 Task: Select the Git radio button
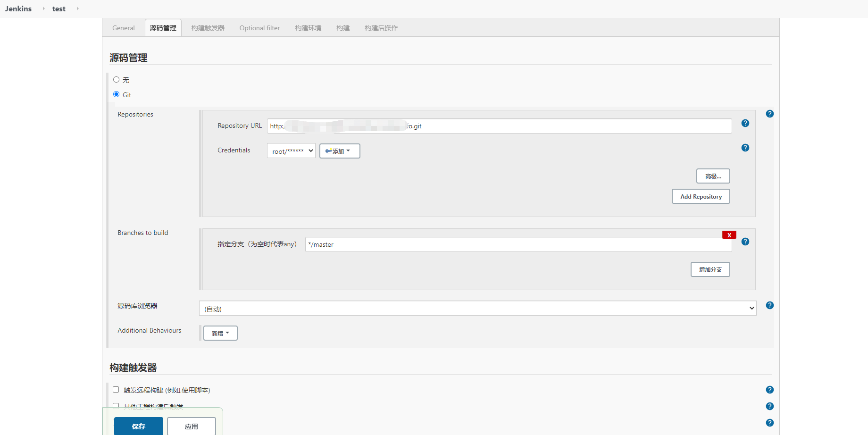click(116, 94)
